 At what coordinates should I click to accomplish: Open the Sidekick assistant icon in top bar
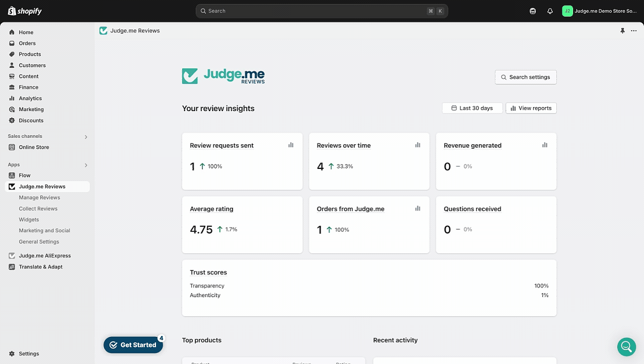tap(533, 11)
